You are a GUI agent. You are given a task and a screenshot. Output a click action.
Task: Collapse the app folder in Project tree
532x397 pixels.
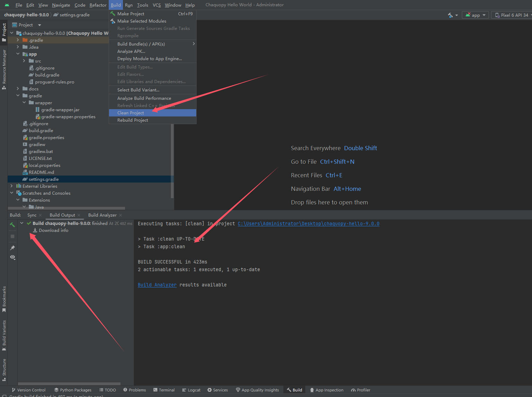coord(18,54)
